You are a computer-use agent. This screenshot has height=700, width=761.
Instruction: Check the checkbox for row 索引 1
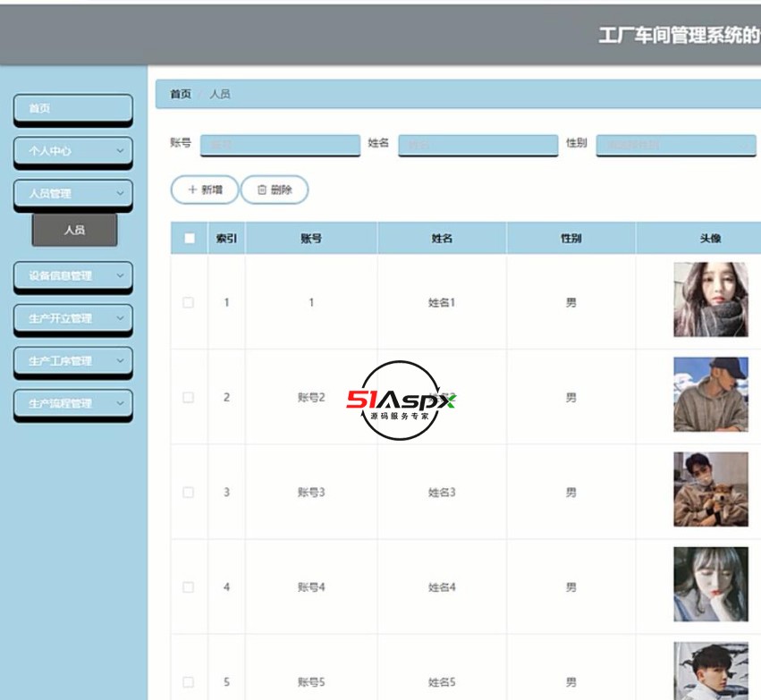(x=188, y=302)
